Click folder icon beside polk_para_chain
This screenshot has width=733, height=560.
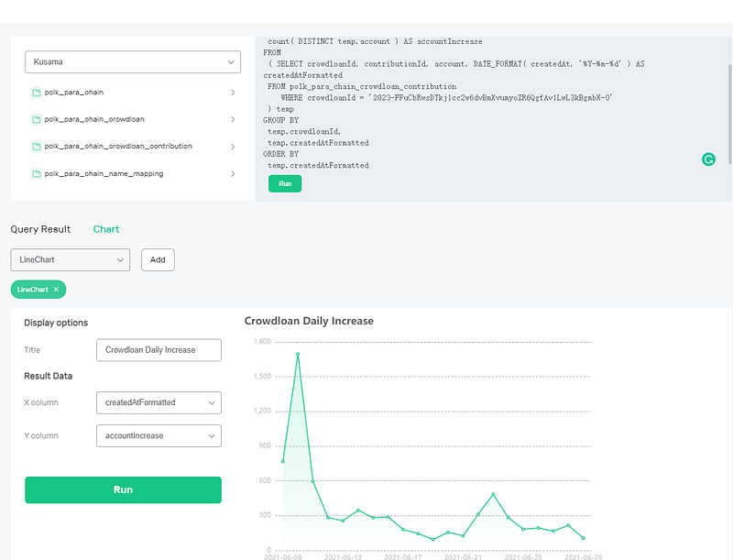click(x=36, y=93)
